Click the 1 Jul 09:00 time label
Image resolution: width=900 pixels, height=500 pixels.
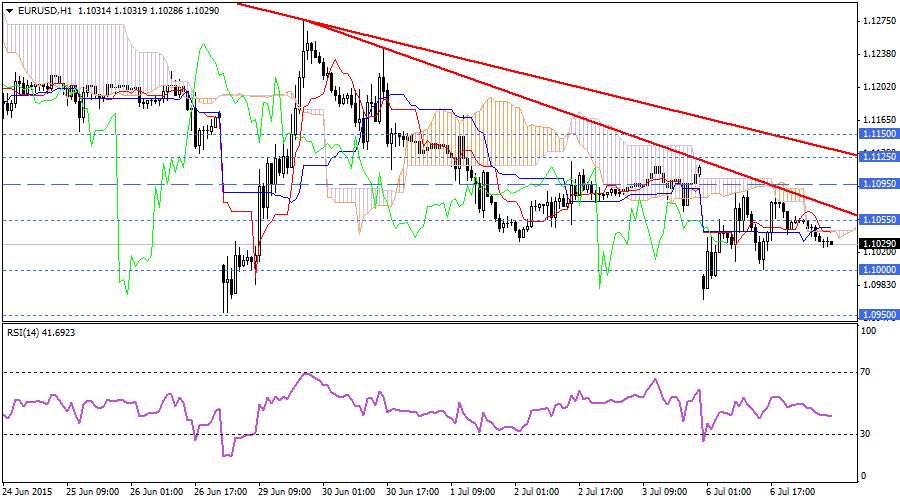(473, 492)
